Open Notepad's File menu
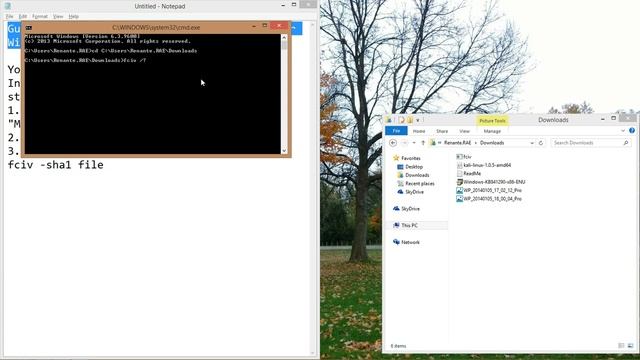 [x=9, y=16]
